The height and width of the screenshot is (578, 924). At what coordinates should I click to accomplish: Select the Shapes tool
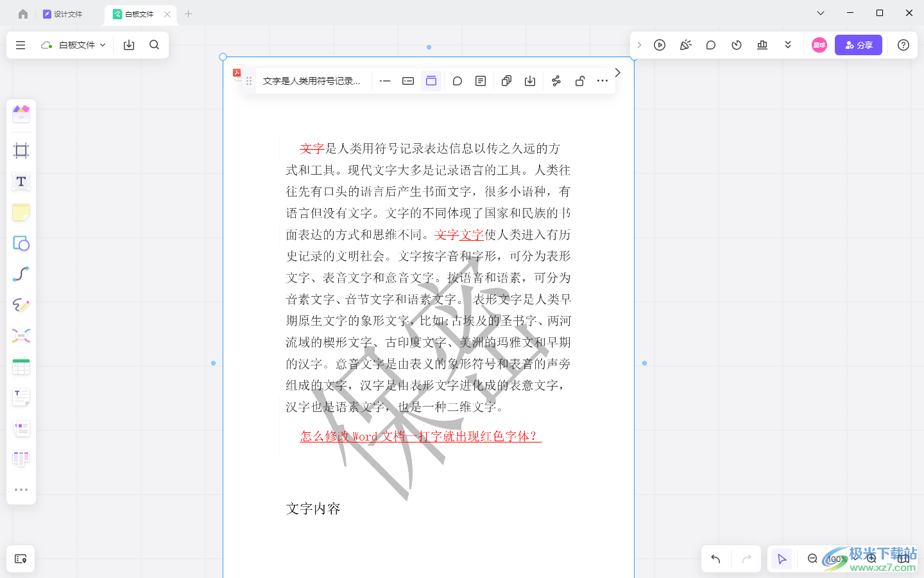(x=21, y=243)
